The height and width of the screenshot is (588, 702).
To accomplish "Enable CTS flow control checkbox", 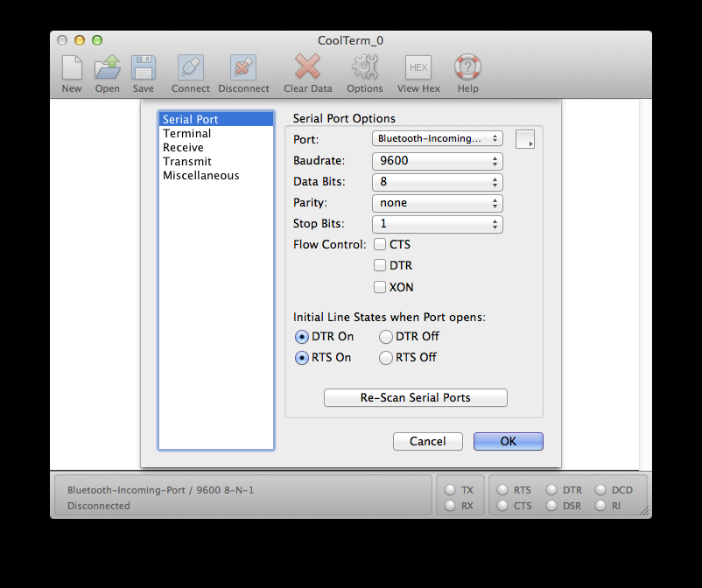I will click(380, 245).
